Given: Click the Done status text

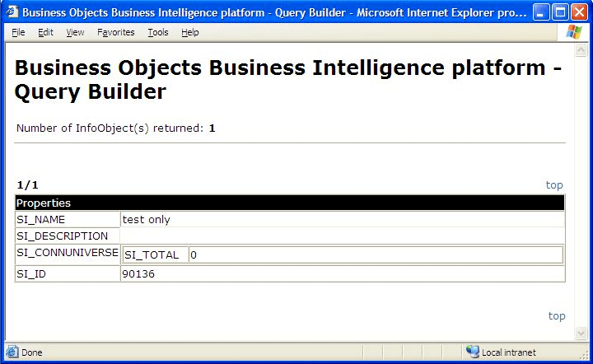Looking at the screenshot, I should tap(32, 352).
